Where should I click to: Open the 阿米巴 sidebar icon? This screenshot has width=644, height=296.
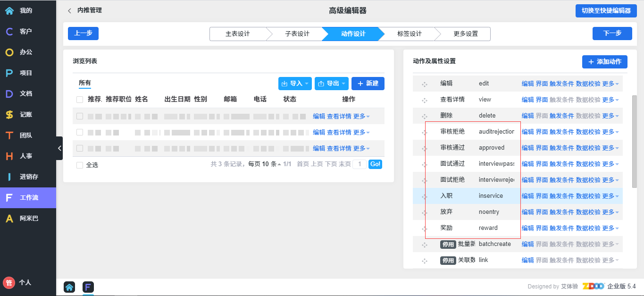pyautogui.click(x=9, y=219)
